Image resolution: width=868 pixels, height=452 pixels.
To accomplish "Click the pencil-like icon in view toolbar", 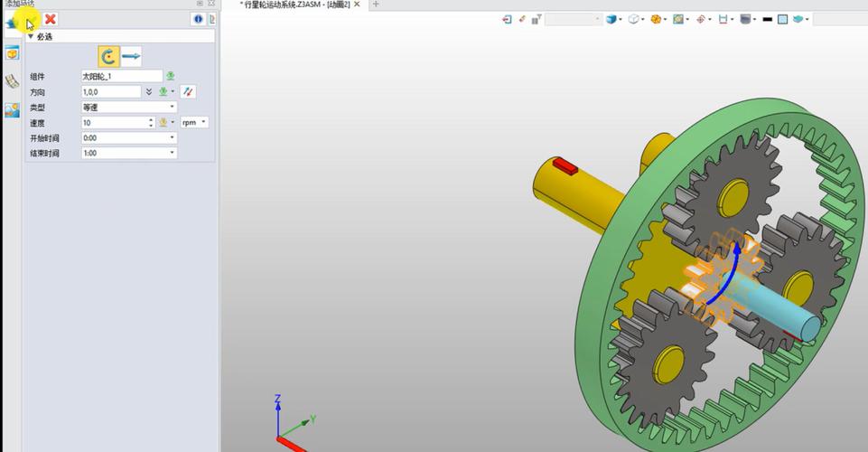I will coord(521,19).
